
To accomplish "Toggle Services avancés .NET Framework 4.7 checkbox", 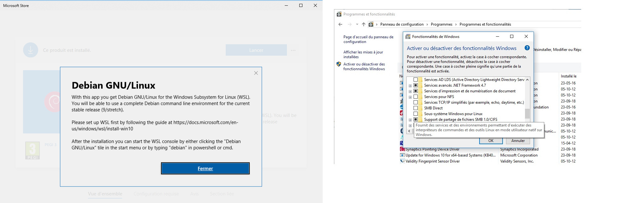I will point(415,85).
